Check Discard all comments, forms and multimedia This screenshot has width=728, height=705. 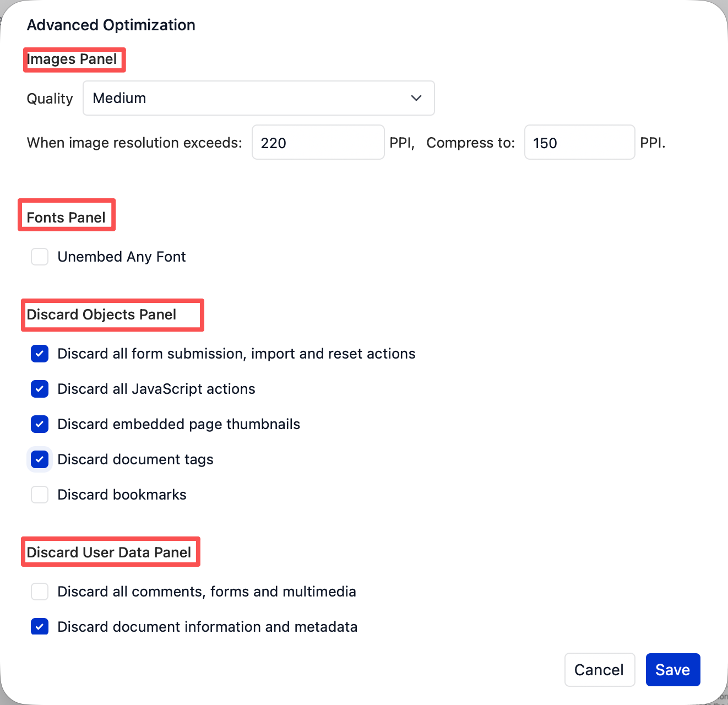40,592
